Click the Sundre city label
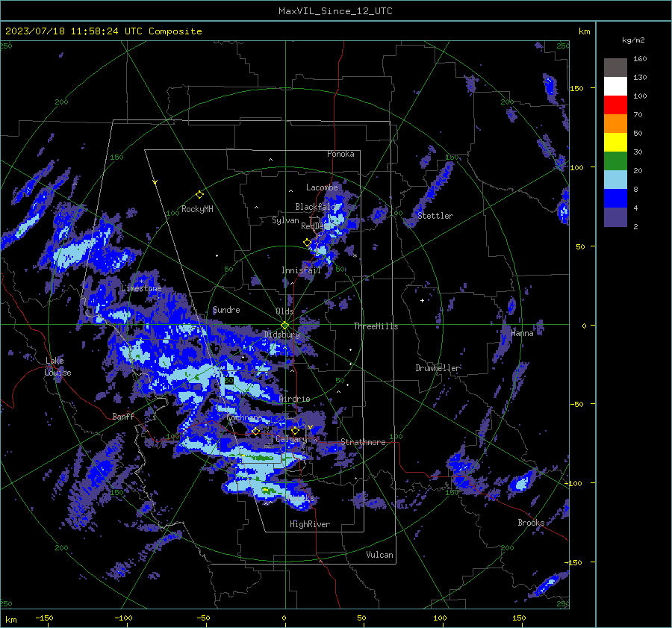Screen dimensions: 672x628 226,310
